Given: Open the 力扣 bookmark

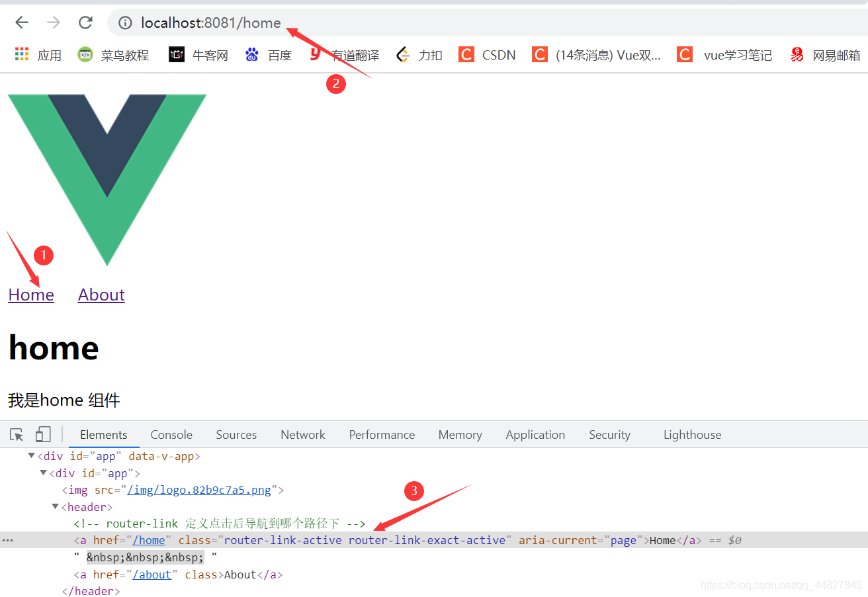Looking at the screenshot, I should pyautogui.click(x=419, y=55).
